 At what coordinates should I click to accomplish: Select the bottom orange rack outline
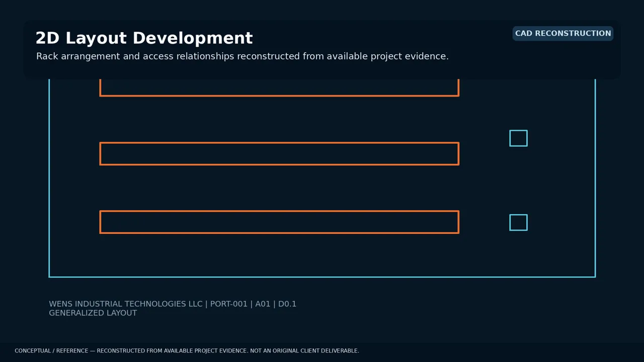point(279,222)
